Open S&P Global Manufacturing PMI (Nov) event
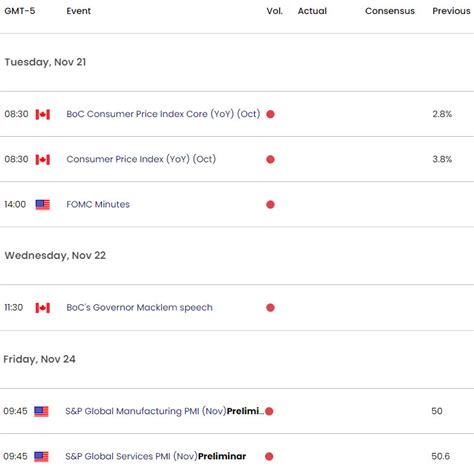This screenshot has width=474, height=474. pyautogui.click(x=164, y=411)
